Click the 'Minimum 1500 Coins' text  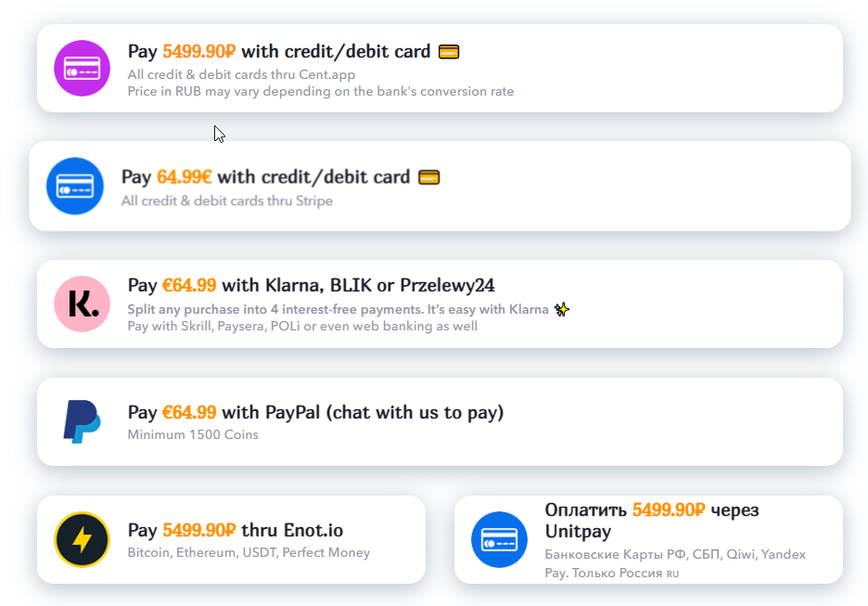pos(193,434)
